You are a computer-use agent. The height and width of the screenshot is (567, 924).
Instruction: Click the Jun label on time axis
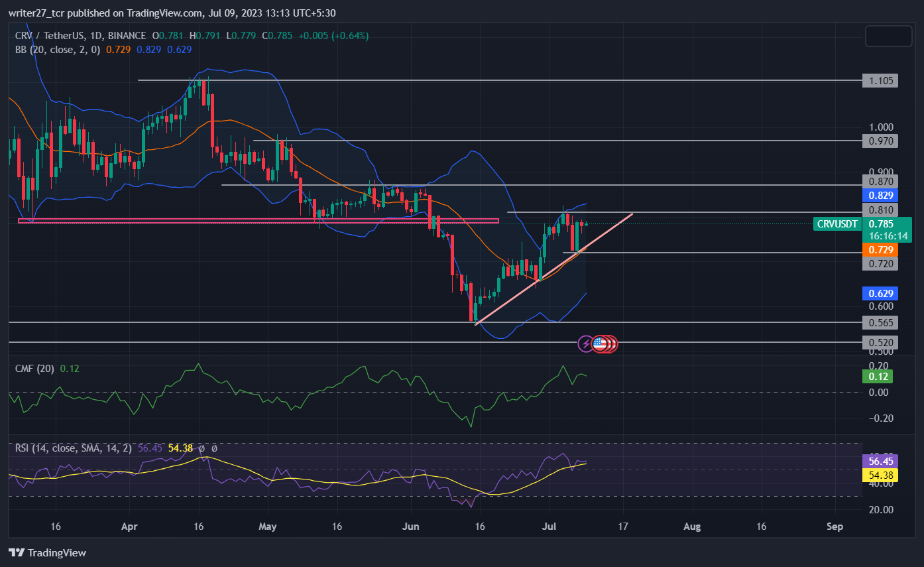(411, 527)
